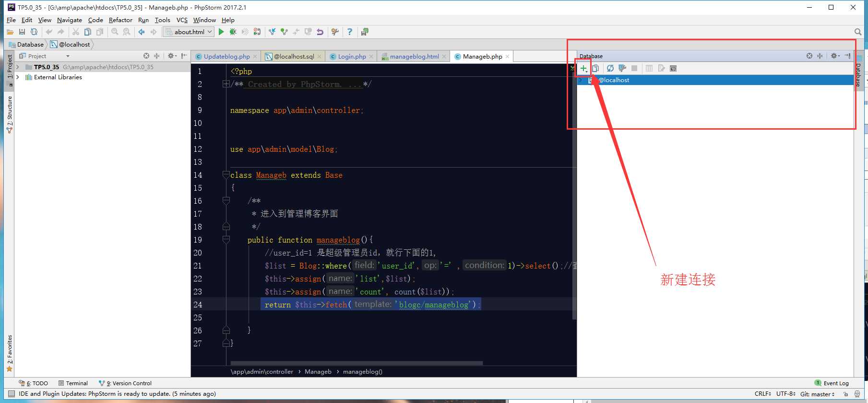Click the Synchronize icon in the main toolbar

tap(34, 32)
